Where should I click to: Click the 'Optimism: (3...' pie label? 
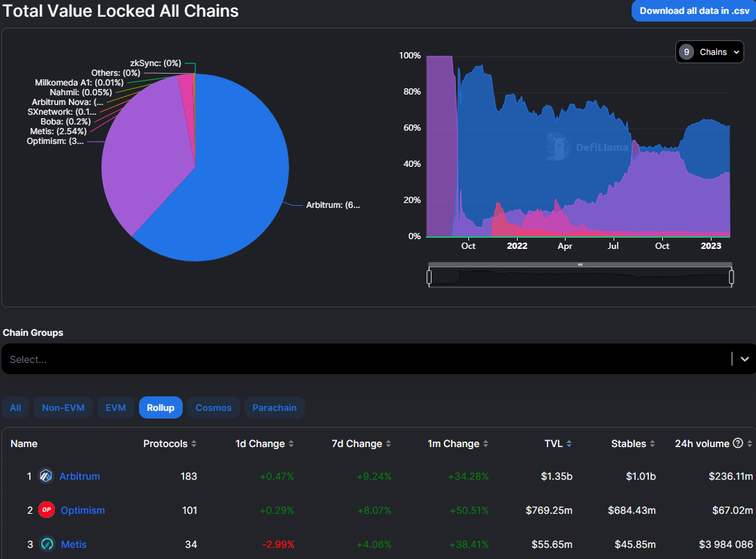tap(56, 141)
